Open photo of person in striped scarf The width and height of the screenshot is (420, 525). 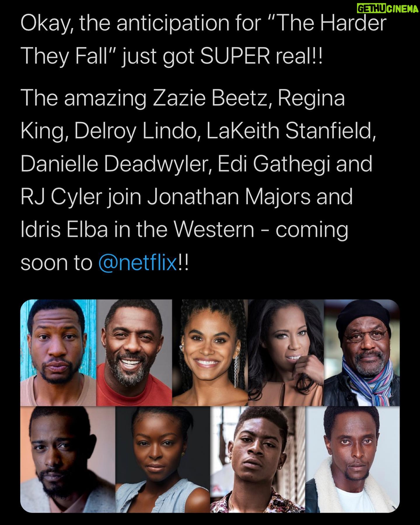tap(362, 353)
